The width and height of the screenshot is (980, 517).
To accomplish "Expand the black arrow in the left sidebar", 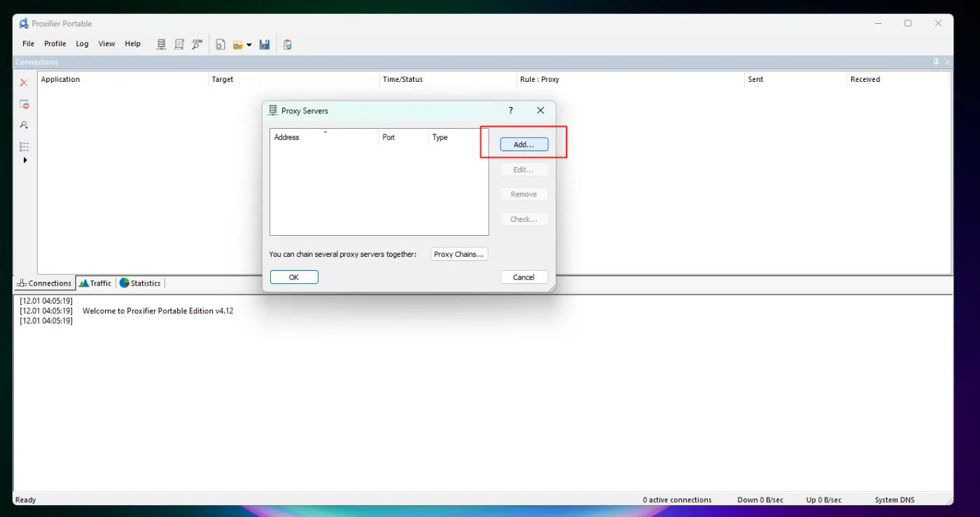I will point(25,160).
